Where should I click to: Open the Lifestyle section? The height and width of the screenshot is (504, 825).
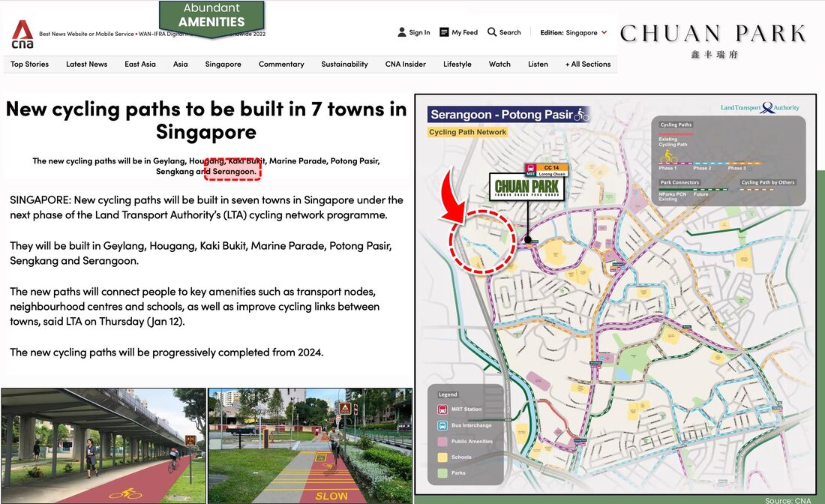click(x=457, y=64)
